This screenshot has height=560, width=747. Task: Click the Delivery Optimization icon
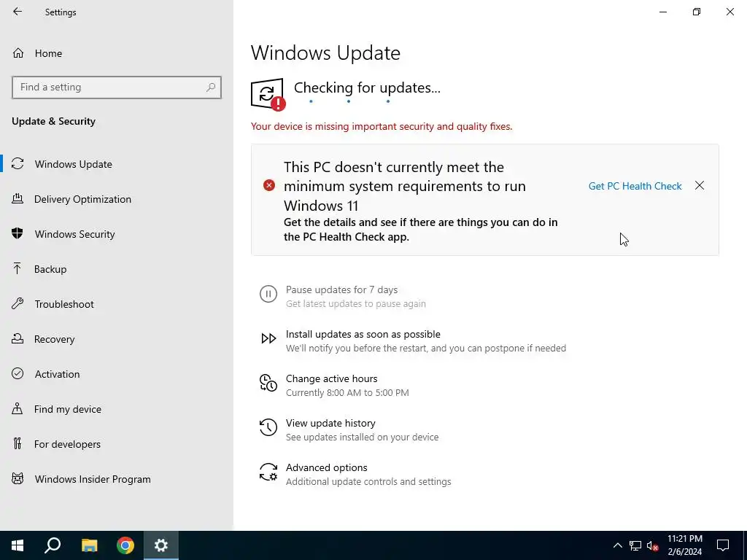pyautogui.click(x=18, y=198)
